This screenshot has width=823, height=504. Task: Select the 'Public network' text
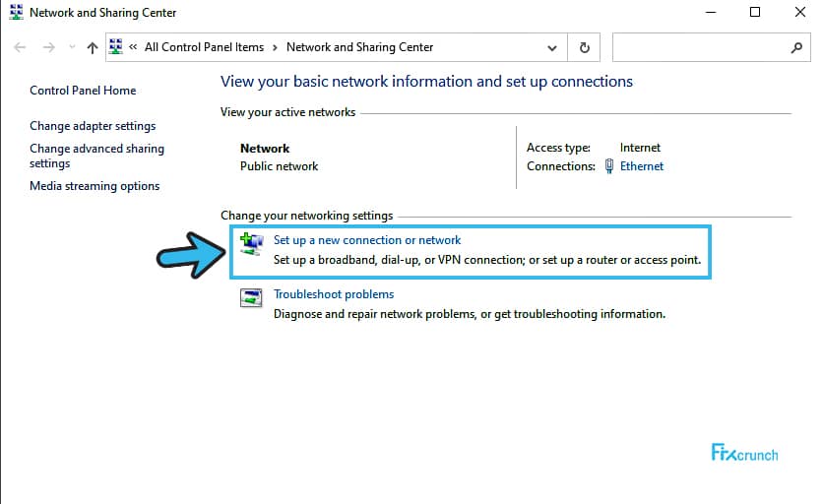(x=280, y=166)
